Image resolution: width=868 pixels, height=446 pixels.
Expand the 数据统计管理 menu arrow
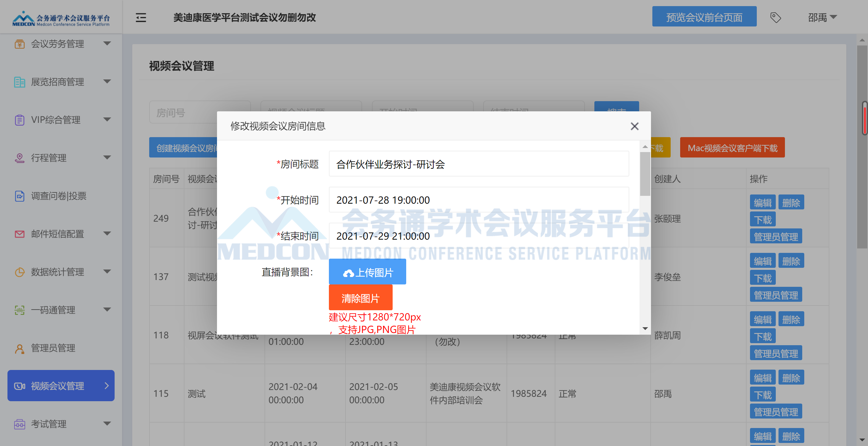coord(107,272)
